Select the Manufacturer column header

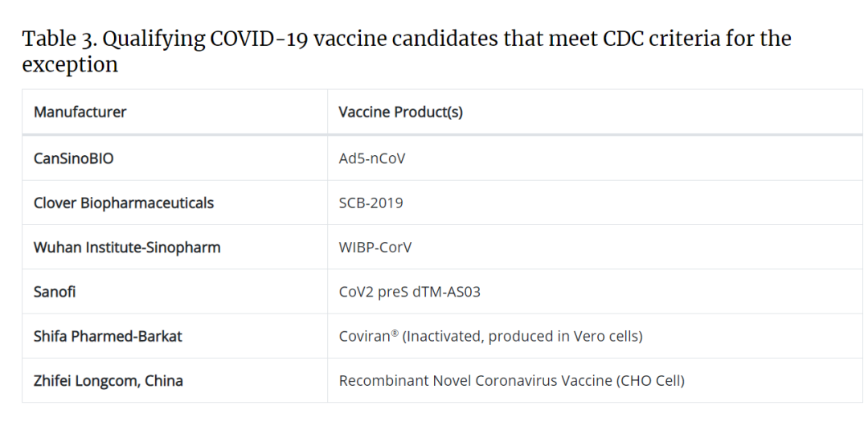coord(80,112)
